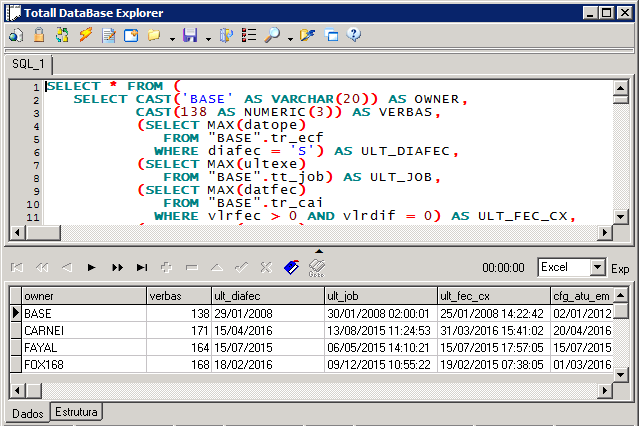Click the padlock toolbar icon

[39, 35]
